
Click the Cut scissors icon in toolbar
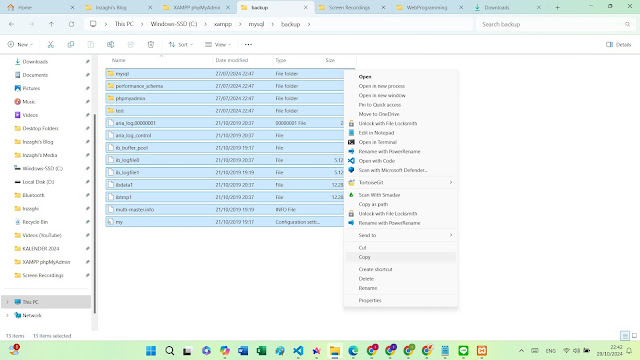(x=51, y=44)
